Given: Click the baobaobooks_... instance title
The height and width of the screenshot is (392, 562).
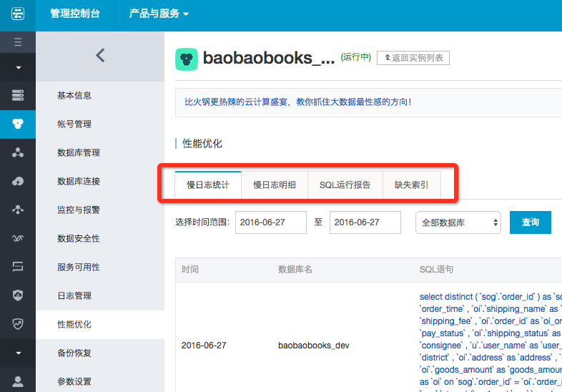Looking at the screenshot, I should pyautogui.click(x=269, y=58).
